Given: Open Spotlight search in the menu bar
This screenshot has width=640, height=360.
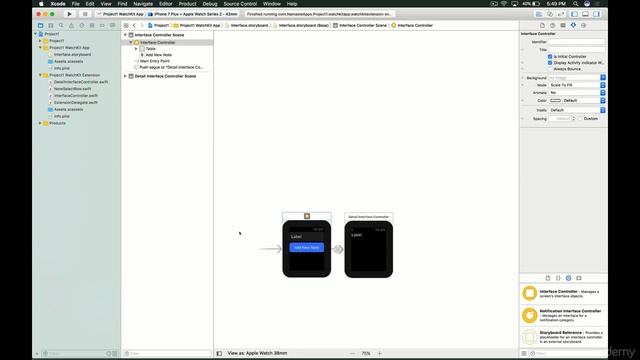Looking at the screenshot, I should pyautogui.click(x=576, y=4).
